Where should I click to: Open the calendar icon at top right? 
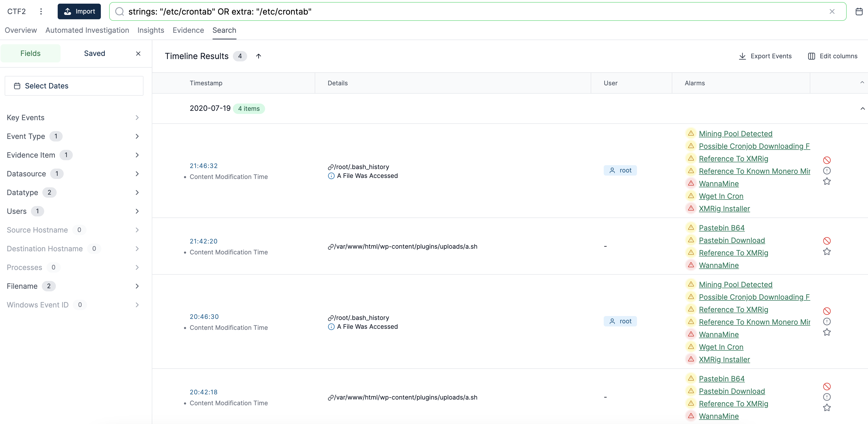pyautogui.click(x=859, y=11)
